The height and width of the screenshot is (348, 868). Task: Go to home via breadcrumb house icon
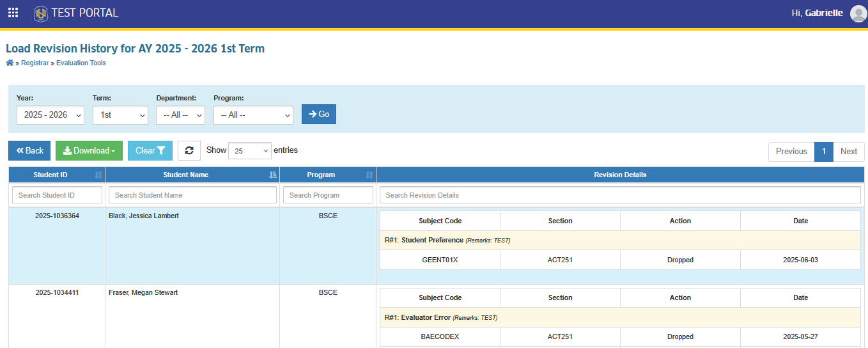[x=10, y=63]
